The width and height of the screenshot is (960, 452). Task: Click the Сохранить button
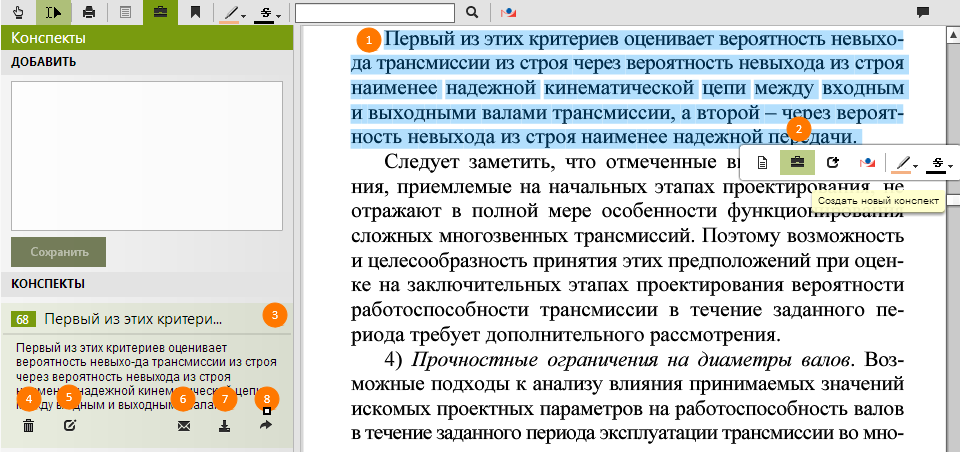(58, 252)
